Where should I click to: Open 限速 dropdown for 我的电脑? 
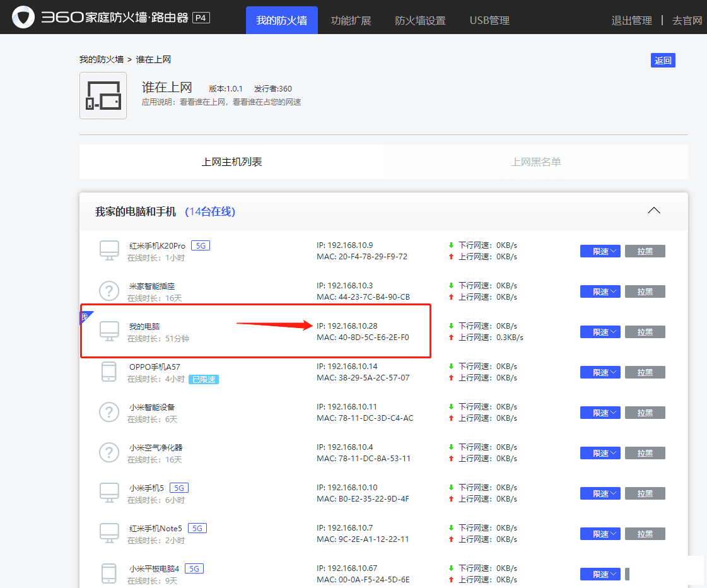600,332
